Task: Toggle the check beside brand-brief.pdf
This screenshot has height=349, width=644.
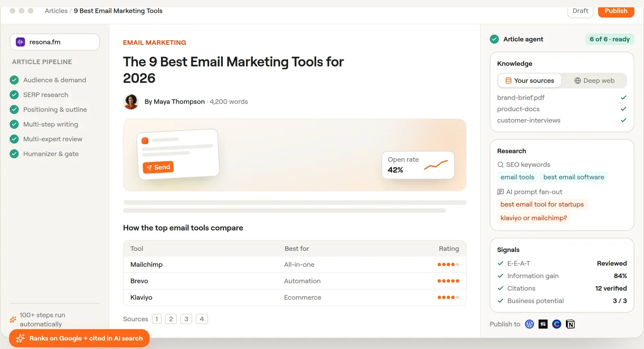Action: point(623,98)
